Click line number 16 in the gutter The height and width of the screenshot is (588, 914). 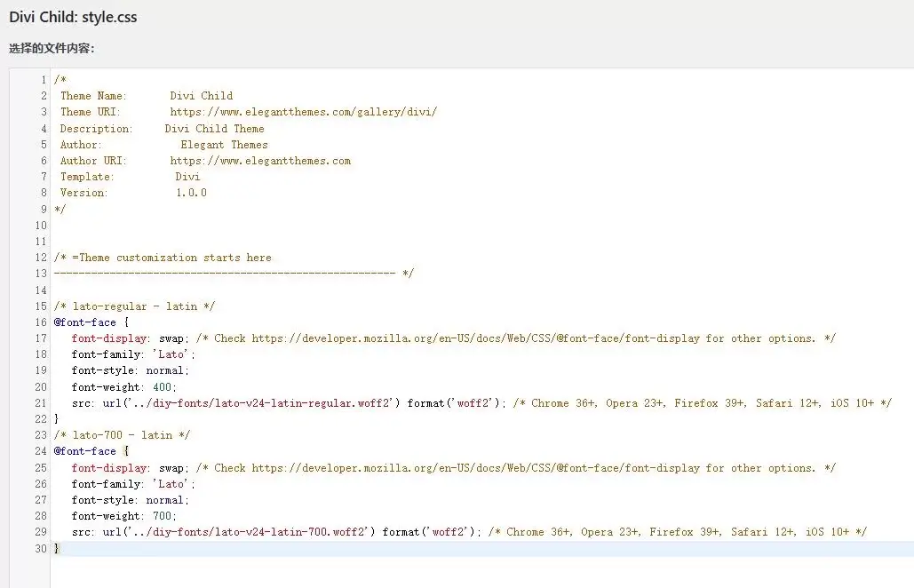click(x=41, y=322)
